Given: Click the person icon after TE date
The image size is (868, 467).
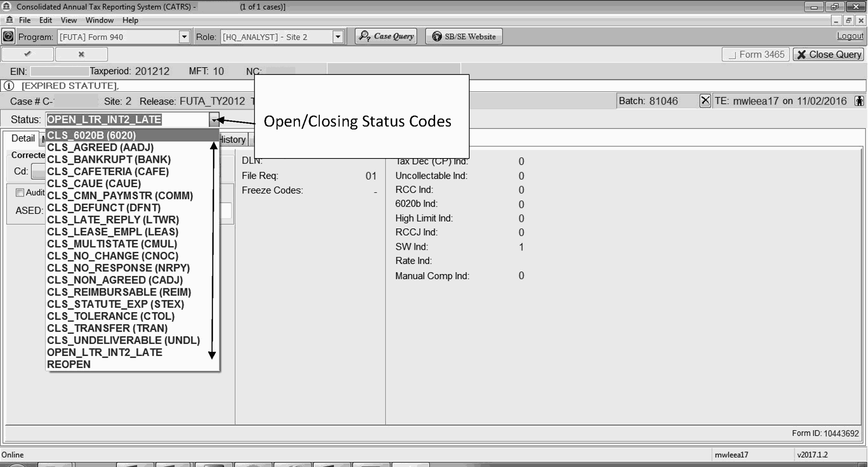Looking at the screenshot, I should [x=859, y=101].
